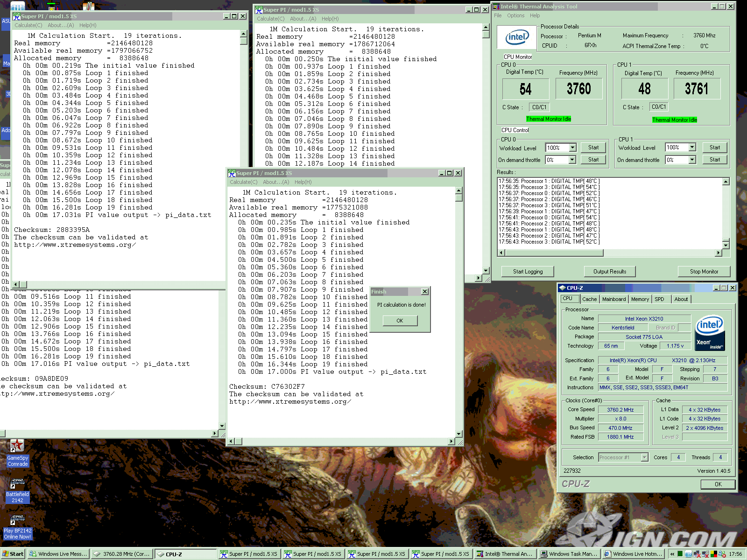747x560 pixels.
Task: Open the Help menu in Thermal Analysis Tool
Action: click(535, 15)
